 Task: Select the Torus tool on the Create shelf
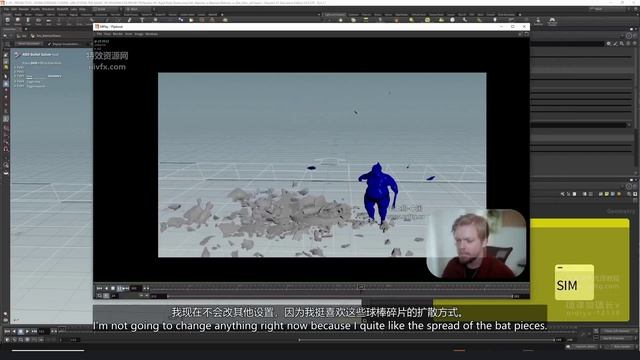coord(38,20)
